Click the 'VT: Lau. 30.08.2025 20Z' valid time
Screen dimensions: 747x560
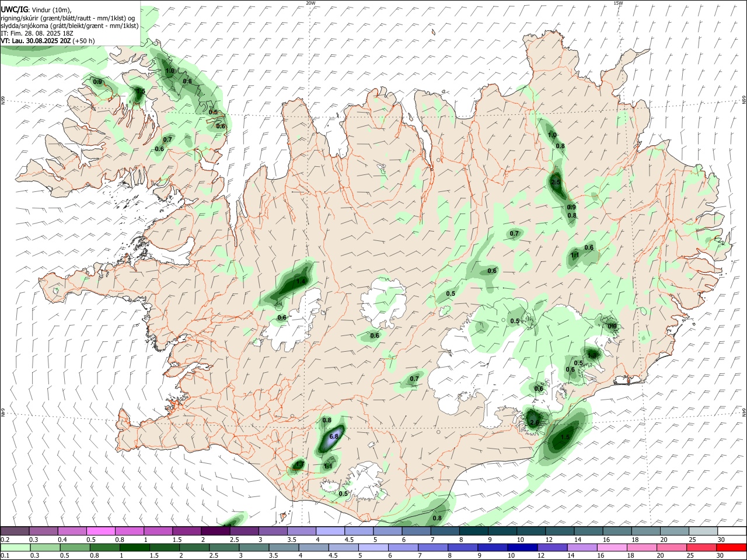click(36, 41)
